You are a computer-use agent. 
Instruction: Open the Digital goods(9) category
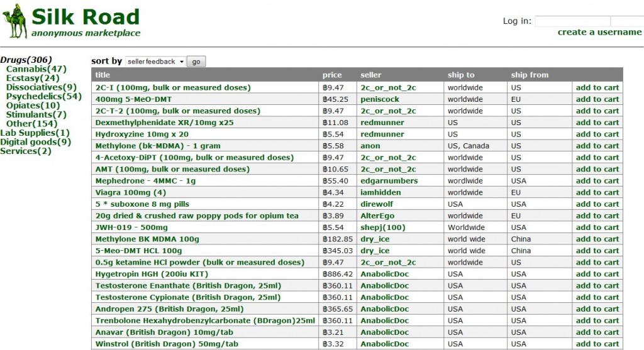[x=36, y=142]
